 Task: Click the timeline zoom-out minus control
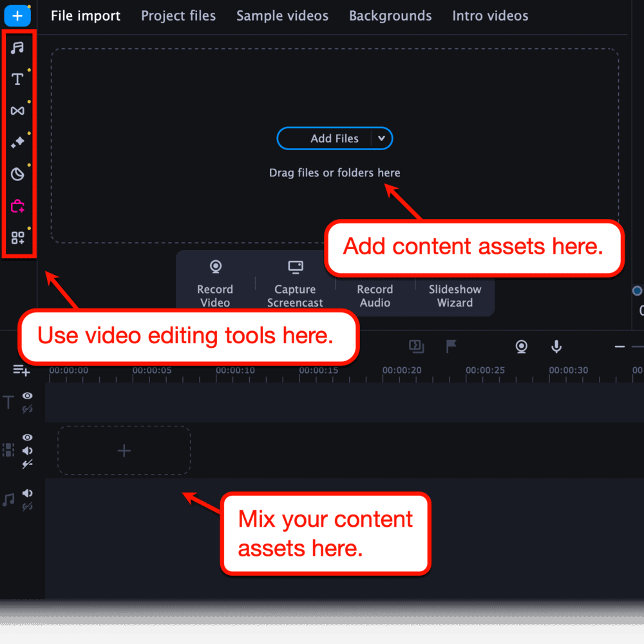click(618, 346)
